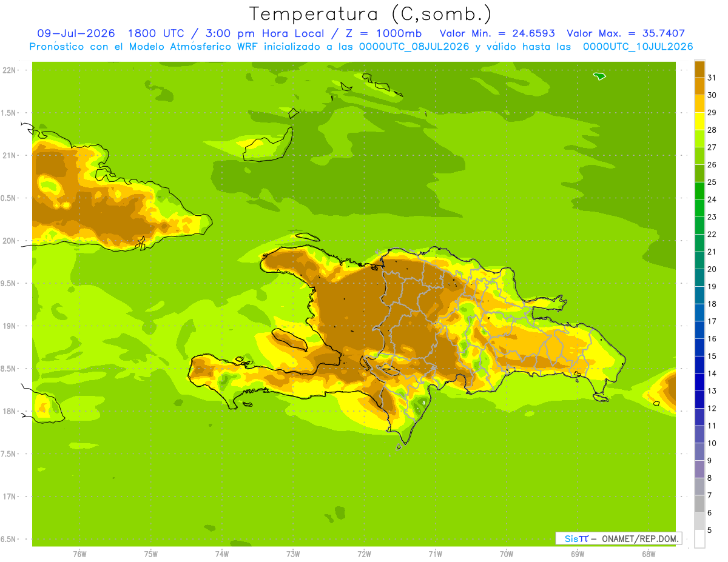Pick the brown swatch above 31 in the legend
The image size is (728, 562).
[699, 69]
